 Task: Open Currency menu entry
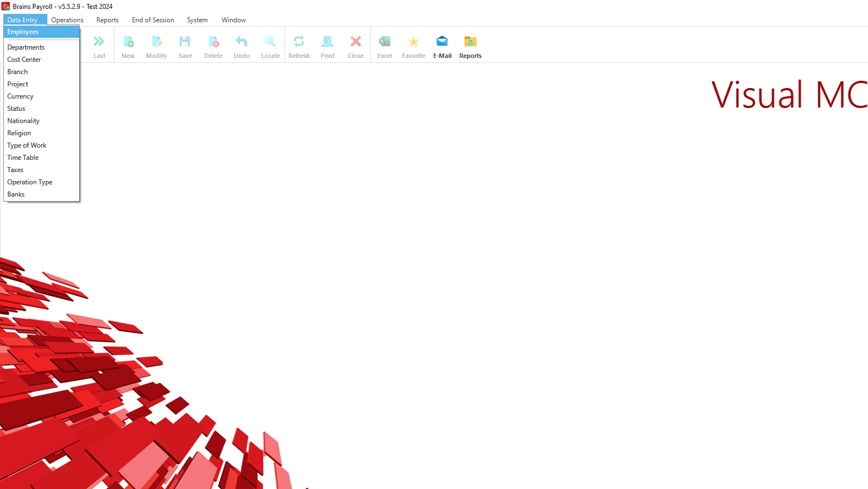pyautogui.click(x=41, y=96)
